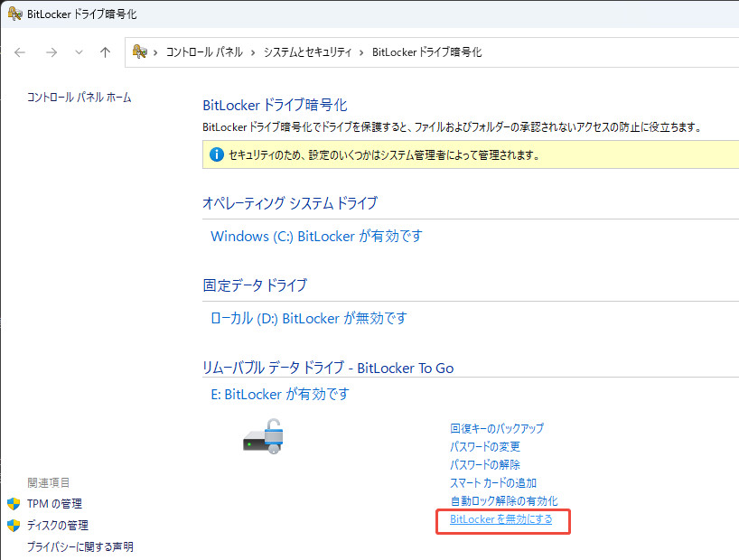Select the BitLocker ドライブ暗号化 breadcrumb item
This screenshot has width=739, height=560.
pyautogui.click(x=427, y=51)
